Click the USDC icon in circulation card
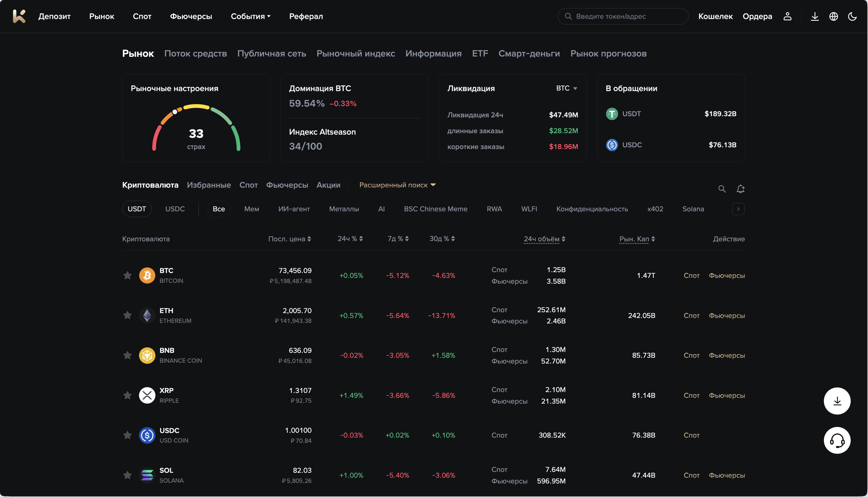Viewport: 868px width, 497px height. (x=612, y=145)
